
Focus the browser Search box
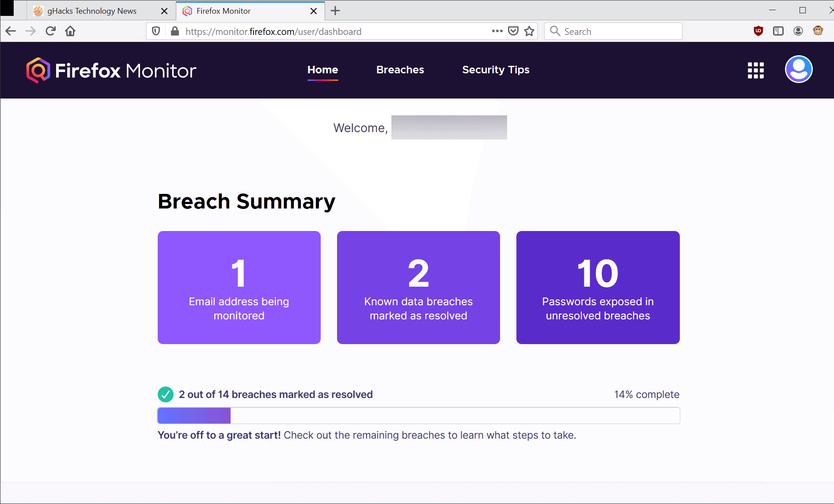click(613, 31)
